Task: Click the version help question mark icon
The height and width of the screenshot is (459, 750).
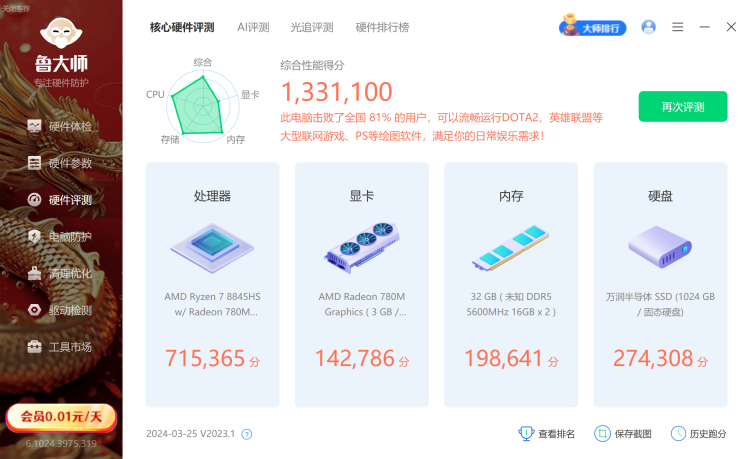Action: coord(247,434)
